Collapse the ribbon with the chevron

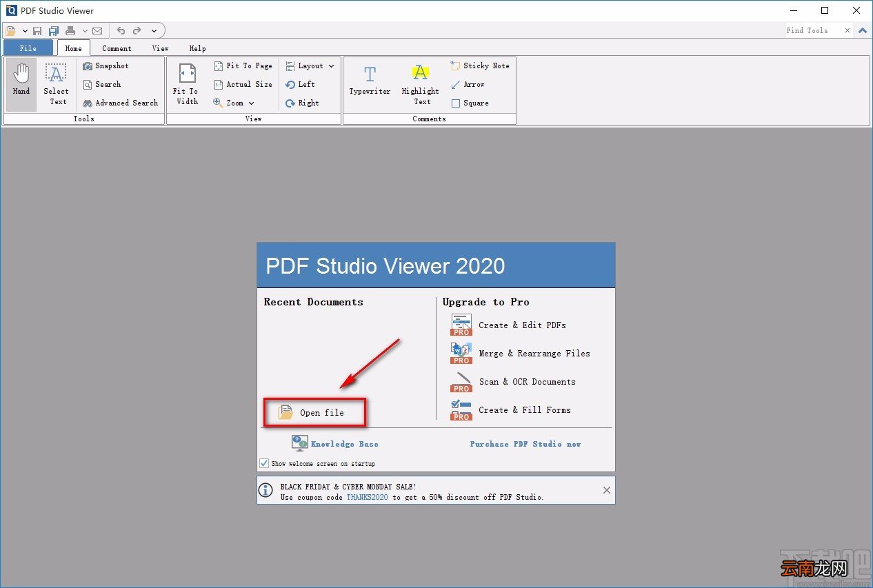(x=863, y=30)
